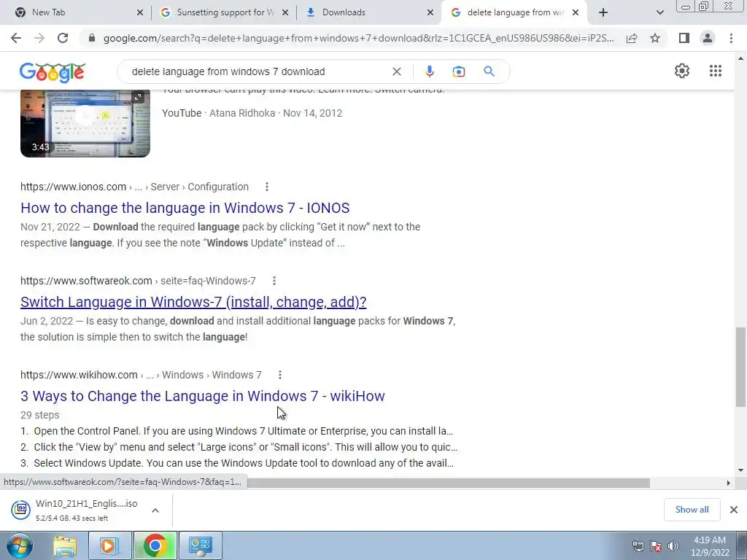Screen dimensions: 747x560
Task: Expand options for Win10 ISO download
Action: 155,510
